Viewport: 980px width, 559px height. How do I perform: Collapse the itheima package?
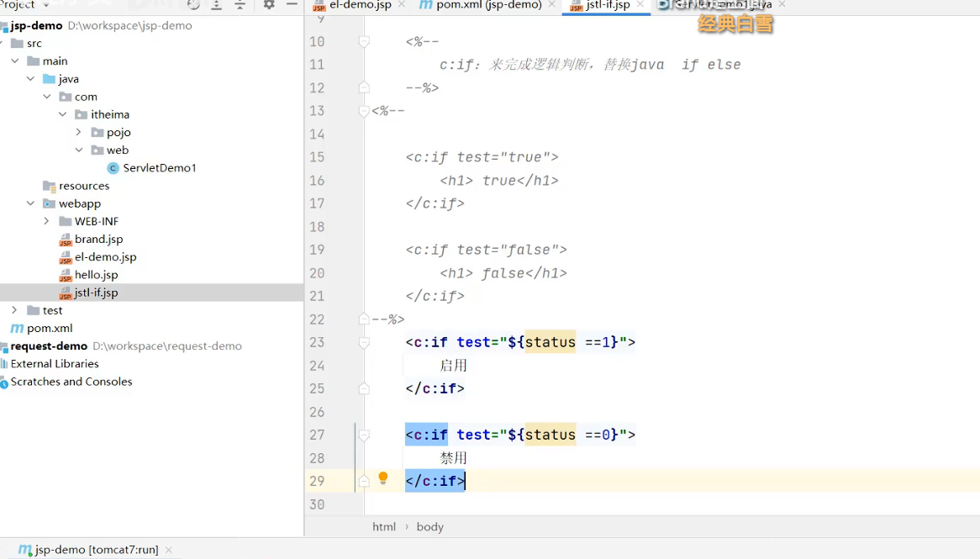coord(62,114)
